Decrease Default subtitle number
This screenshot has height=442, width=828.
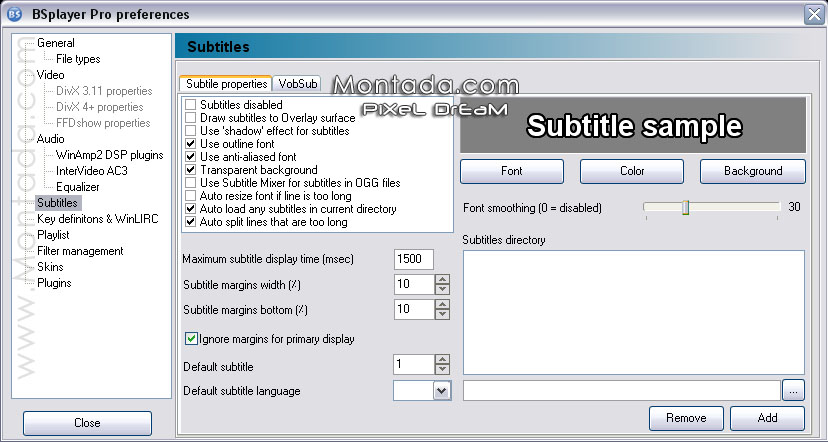click(x=443, y=369)
